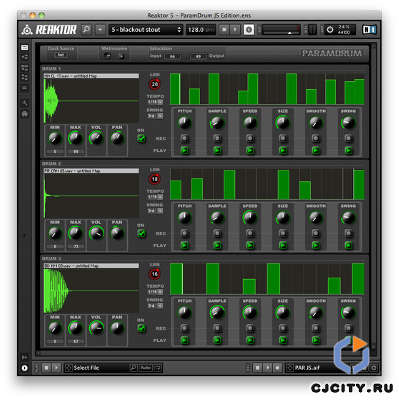This screenshot has width=399, height=400.
Task: Select the top icon in left sidebar
Action: coord(25,48)
